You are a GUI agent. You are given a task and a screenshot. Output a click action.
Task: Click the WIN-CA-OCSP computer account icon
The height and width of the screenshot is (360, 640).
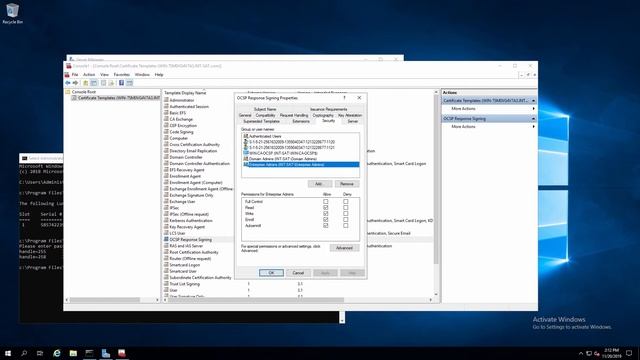(246, 153)
